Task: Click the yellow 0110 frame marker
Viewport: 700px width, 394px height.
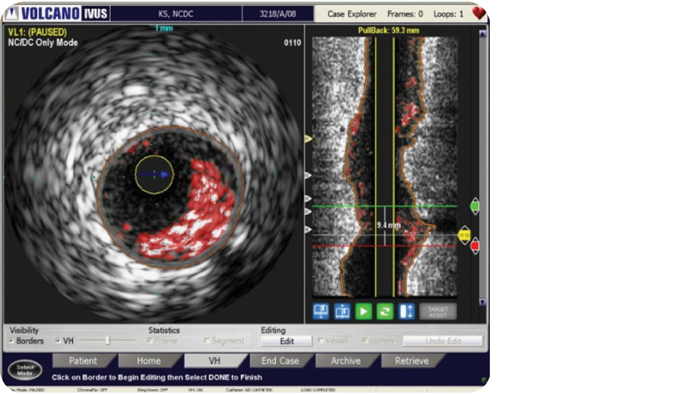Action: point(464,235)
